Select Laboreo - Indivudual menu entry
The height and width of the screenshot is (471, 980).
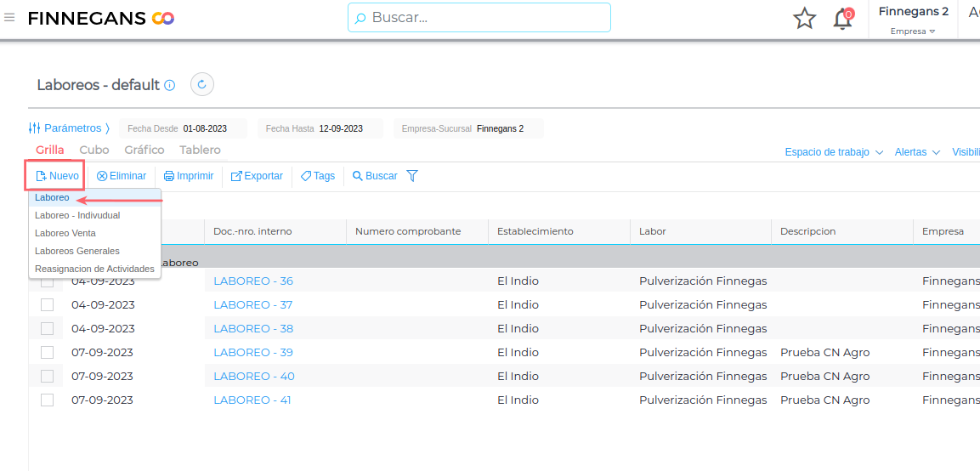(x=95, y=215)
